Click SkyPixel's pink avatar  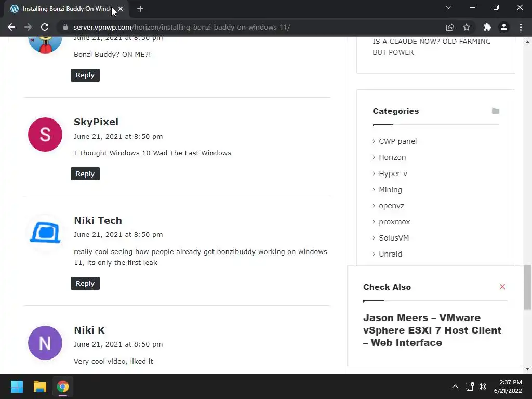coord(45,135)
